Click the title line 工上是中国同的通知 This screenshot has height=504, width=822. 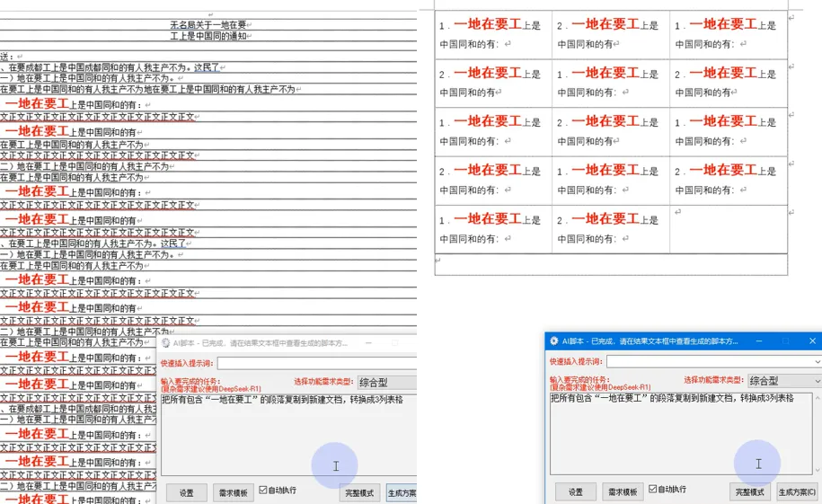click(x=208, y=36)
